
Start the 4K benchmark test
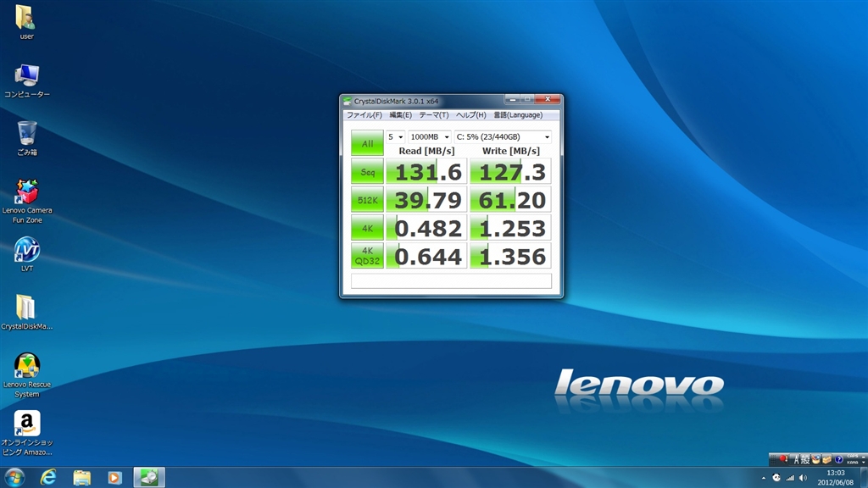pyautogui.click(x=367, y=228)
